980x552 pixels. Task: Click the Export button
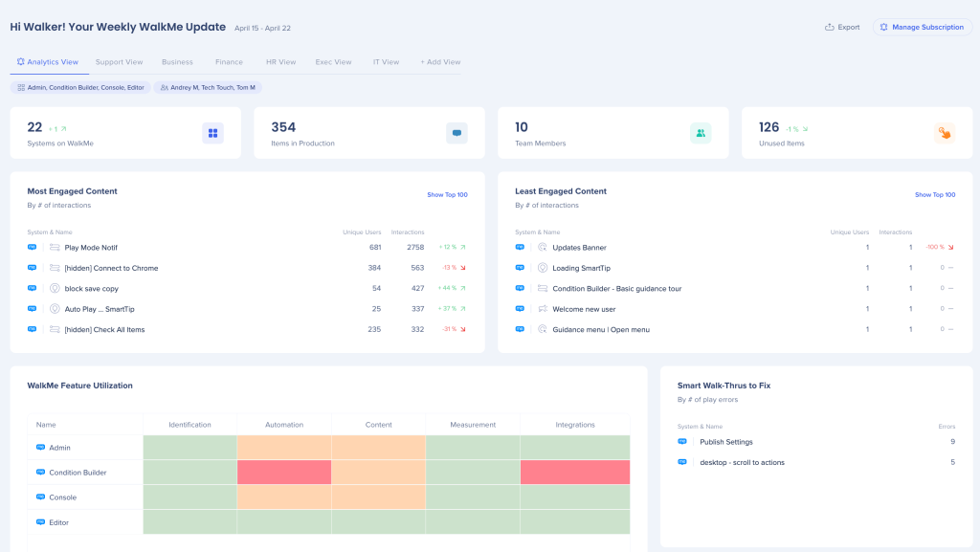[x=842, y=27]
